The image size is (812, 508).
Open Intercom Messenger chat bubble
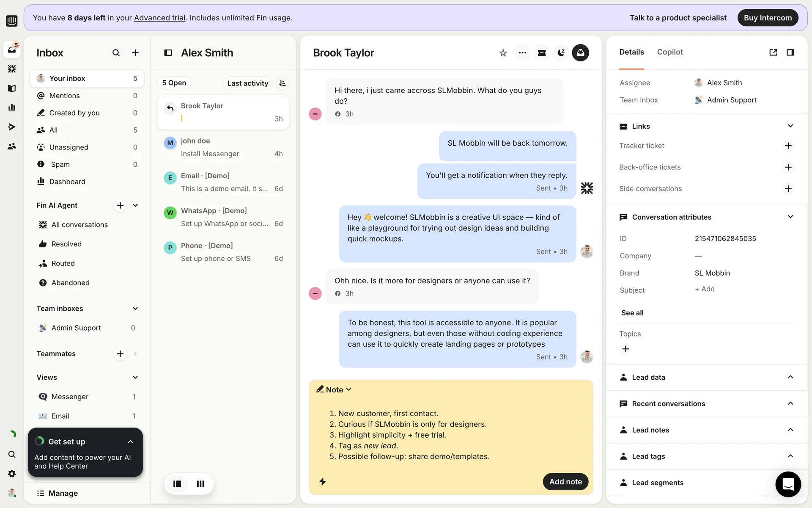[788, 484]
